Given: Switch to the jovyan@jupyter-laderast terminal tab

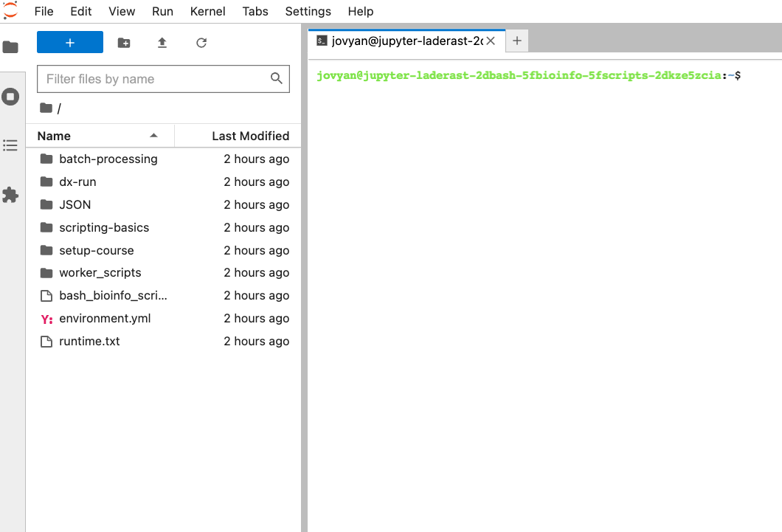Looking at the screenshot, I should pos(406,41).
